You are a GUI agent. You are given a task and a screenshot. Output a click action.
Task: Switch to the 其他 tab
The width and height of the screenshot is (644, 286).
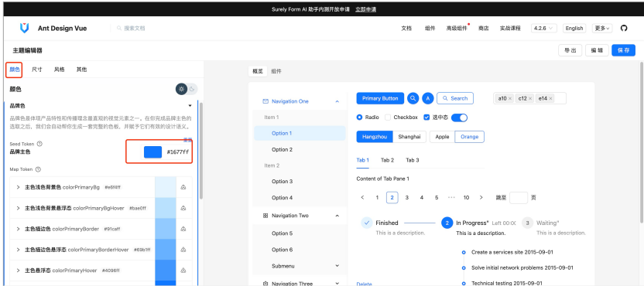click(x=81, y=70)
